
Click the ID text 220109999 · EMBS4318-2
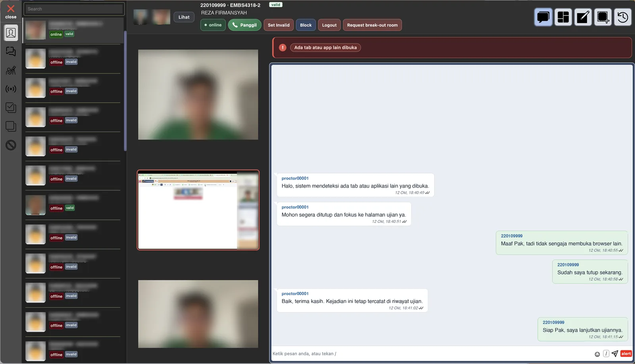230,5
